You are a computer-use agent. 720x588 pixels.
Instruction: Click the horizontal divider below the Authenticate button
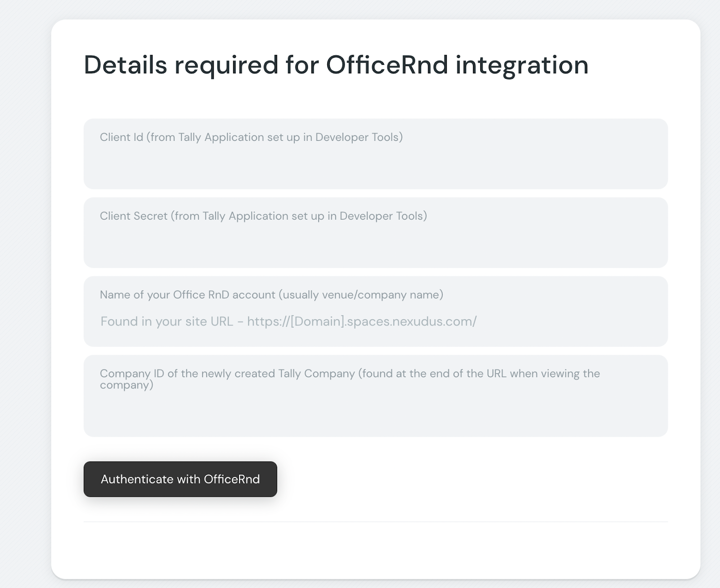(375, 522)
